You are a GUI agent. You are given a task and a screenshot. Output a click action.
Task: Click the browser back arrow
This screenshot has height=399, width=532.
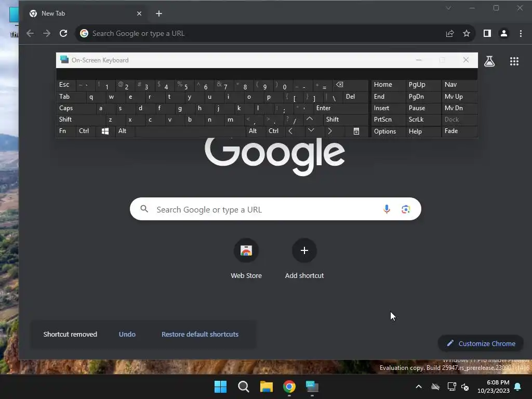tap(30, 33)
